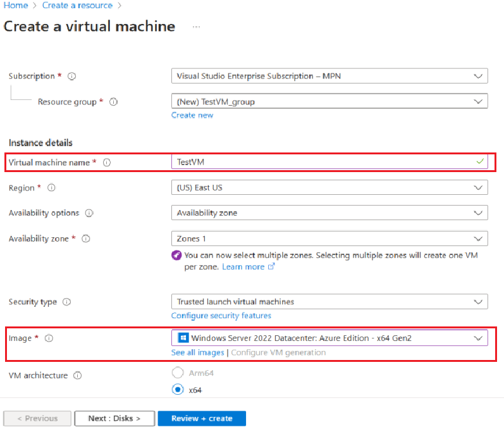The height and width of the screenshot is (434, 504).
Task: Click the Image info icon
Action: click(49, 338)
